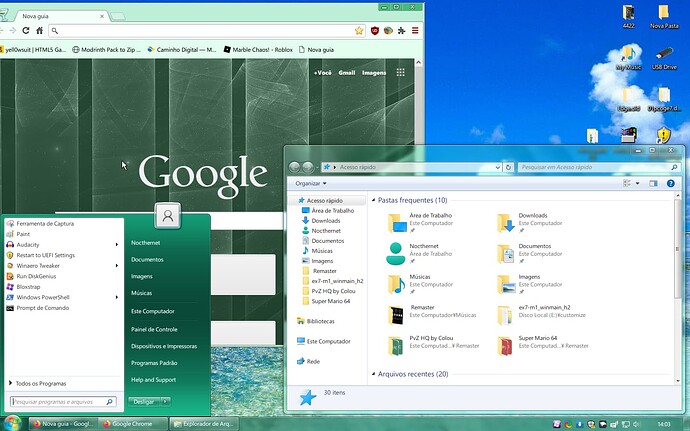Open Bloxstrap from the Start menu
The image size is (690, 431).
coord(23,287)
